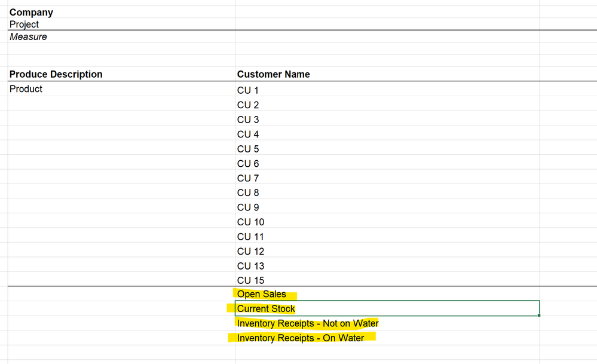Select the Project cell
The height and width of the screenshot is (364, 597).
[x=121, y=24]
